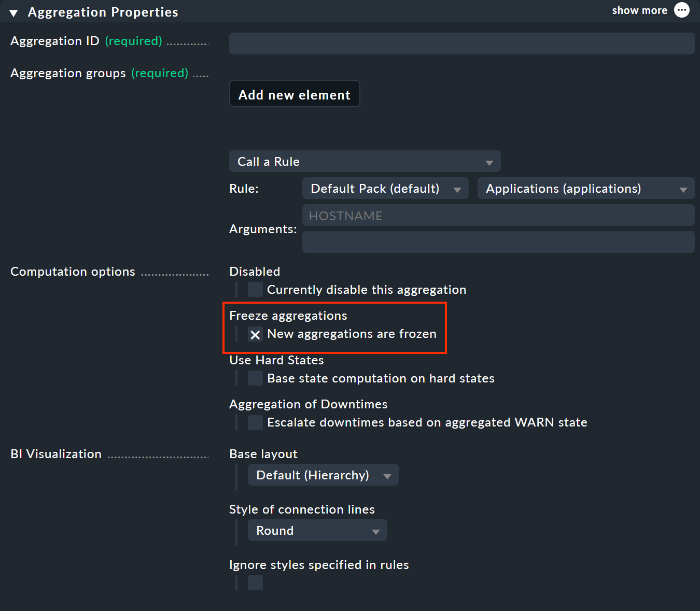Viewport: 700px width, 611px height.
Task: Click the dropdown arrow on Applications rule
Action: [683, 188]
